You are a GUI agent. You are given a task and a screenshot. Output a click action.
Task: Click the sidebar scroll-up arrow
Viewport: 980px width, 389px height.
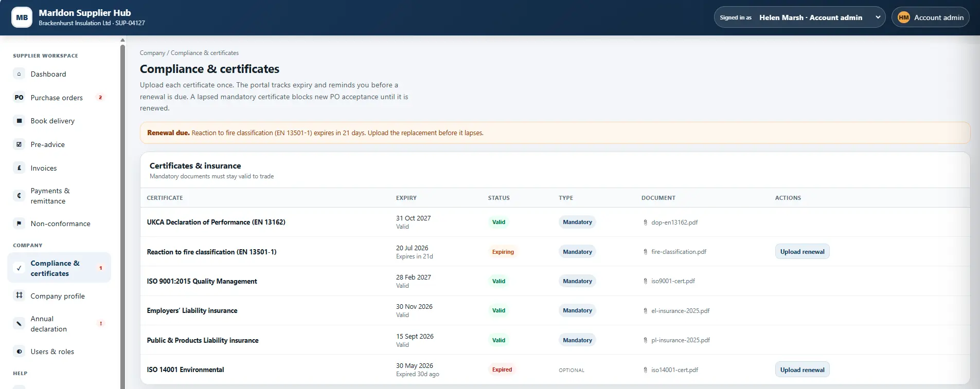click(x=122, y=40)
